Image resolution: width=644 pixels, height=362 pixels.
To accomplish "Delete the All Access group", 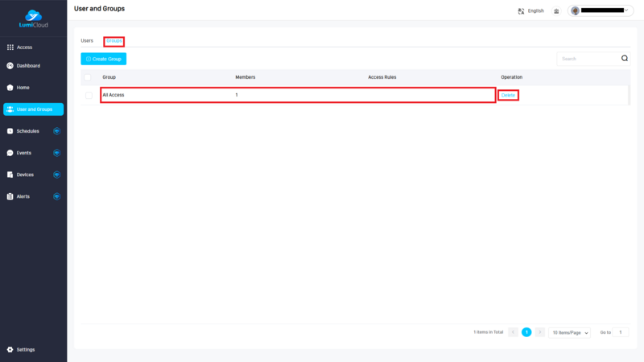I will pyautogui.click(x=508, y=95).
